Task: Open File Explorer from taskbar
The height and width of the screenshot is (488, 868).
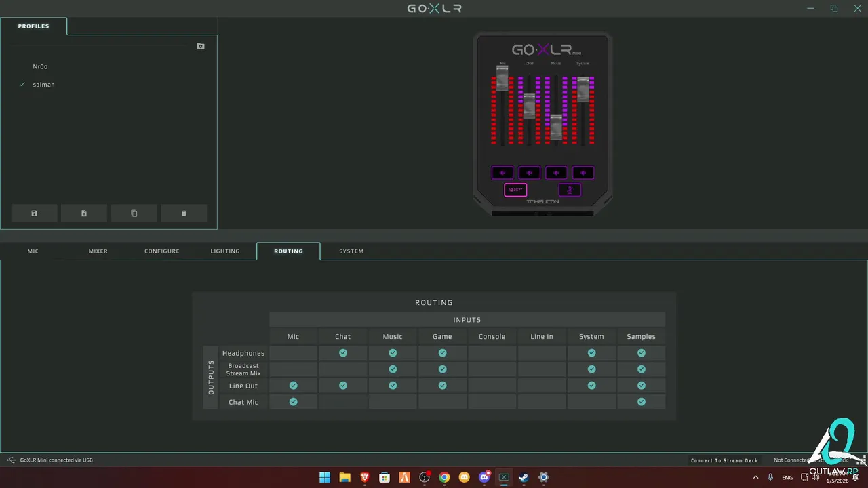Action: (x=344, y=477)
